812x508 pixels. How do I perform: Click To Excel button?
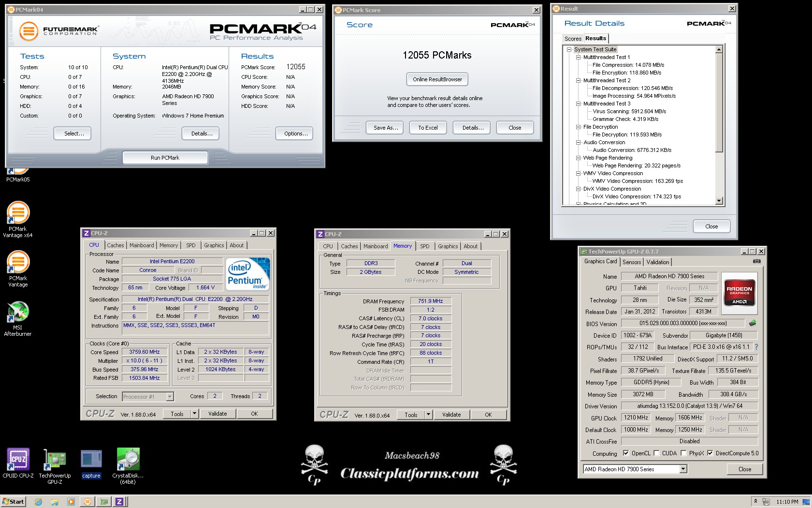point(428,128)
